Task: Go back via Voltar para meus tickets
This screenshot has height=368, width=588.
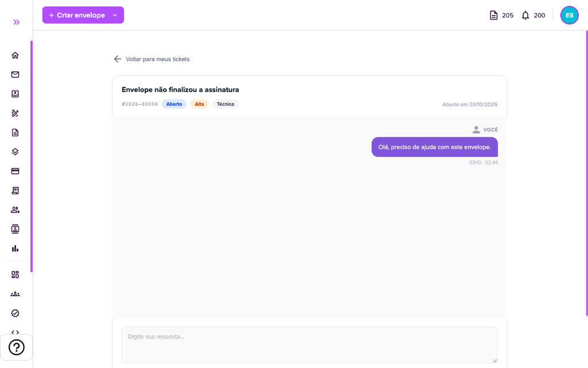Action: 152,59
